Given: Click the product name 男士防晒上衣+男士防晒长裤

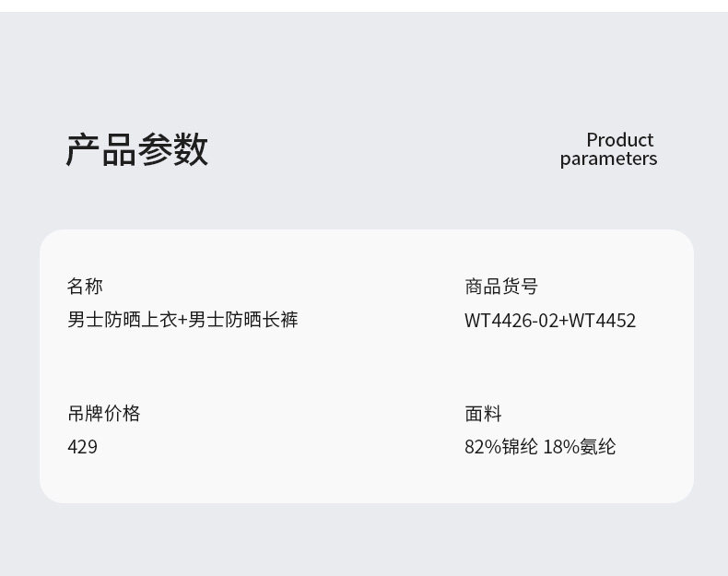Looking at the screenshot, I should (x=183, y=320).
